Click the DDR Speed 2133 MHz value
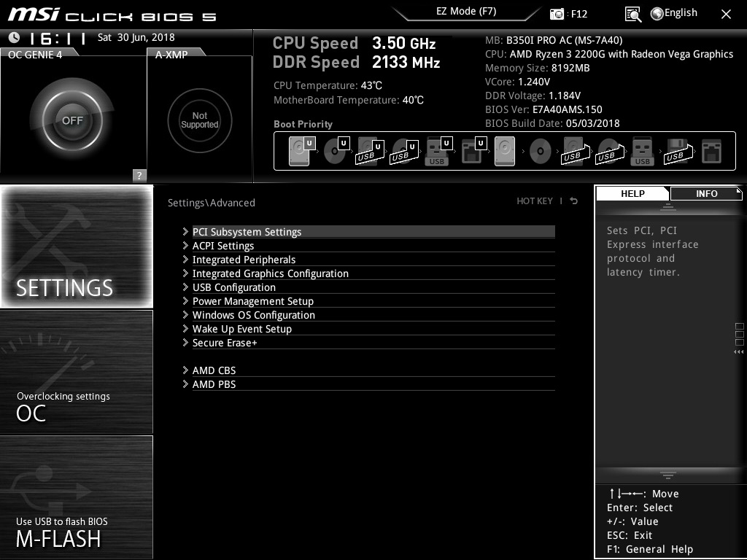The width and height of the screenshot is (747, 560). (x=406, y=62)
